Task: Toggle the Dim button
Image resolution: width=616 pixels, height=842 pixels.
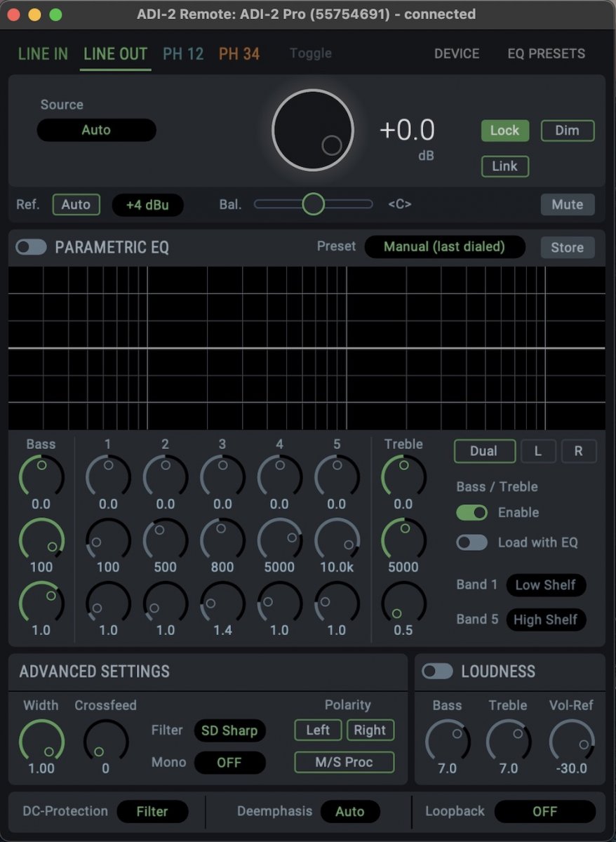Action: point(568,131)
